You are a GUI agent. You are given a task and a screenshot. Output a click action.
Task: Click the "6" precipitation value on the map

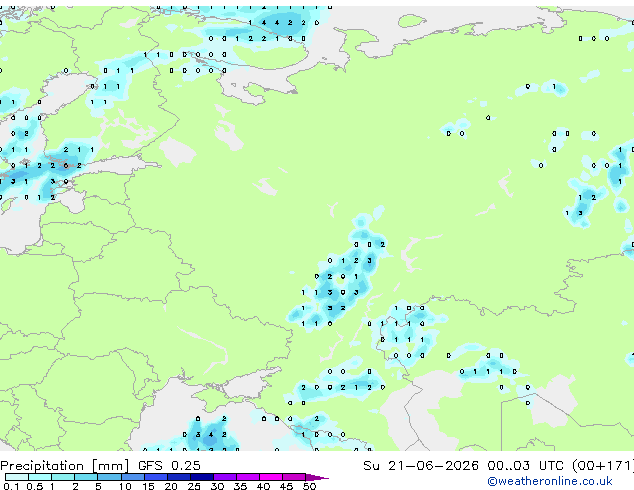coord(66,166)
